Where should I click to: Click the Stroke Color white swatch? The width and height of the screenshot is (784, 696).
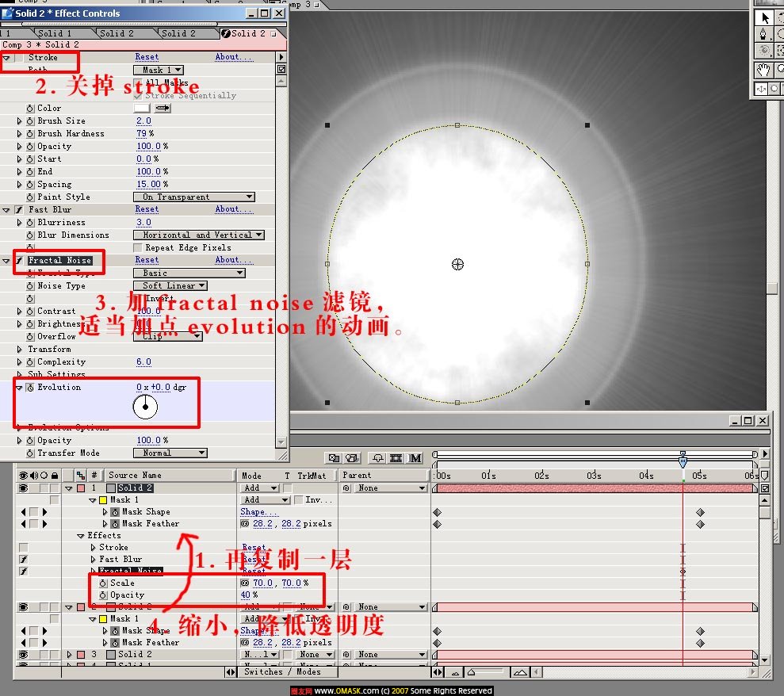click(142, 108)
